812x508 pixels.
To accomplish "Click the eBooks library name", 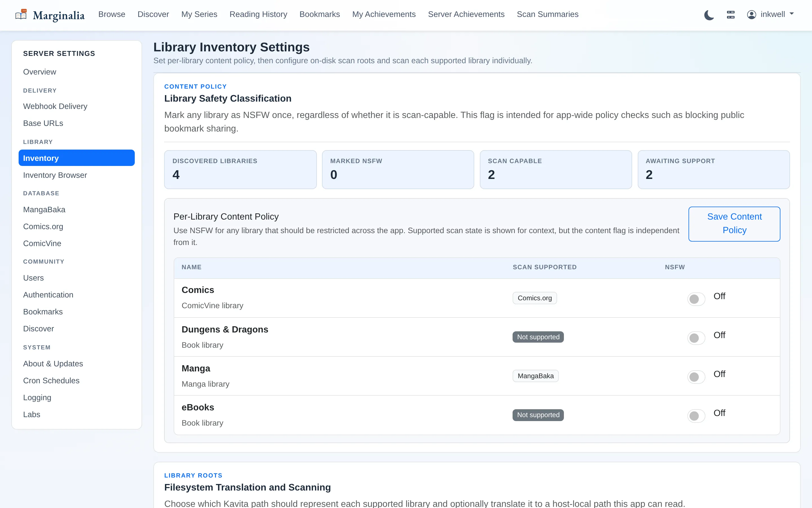I will pyautogui.click(x=198, y=408).
